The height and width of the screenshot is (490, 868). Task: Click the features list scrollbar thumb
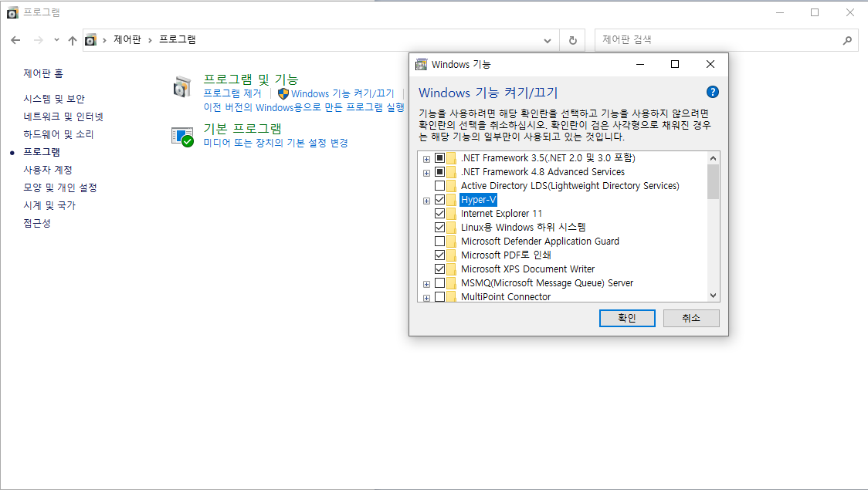pos(713,181)
